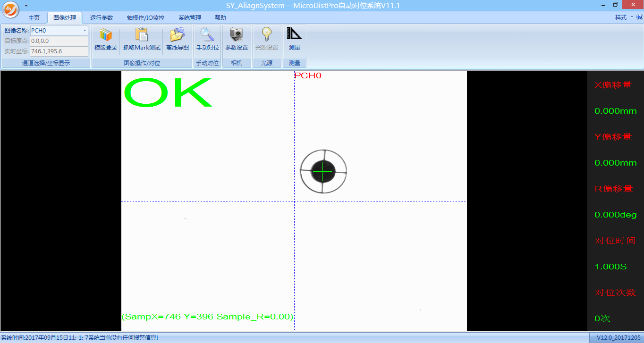Start 手动对位 with the magnifier icon
644x343 pixels.
click(208, 40)
